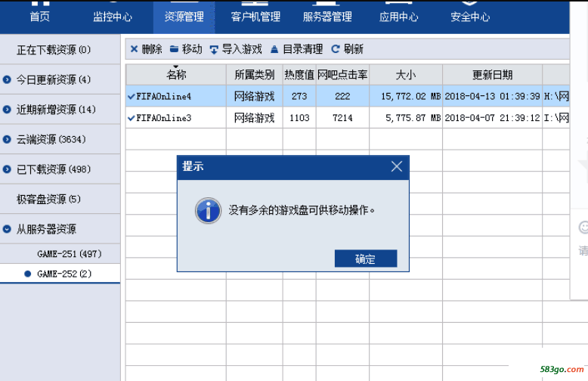Select 极客盘资源 (5) in sidebar
This screenshot has height=381, width=588.
pos(60,199)
